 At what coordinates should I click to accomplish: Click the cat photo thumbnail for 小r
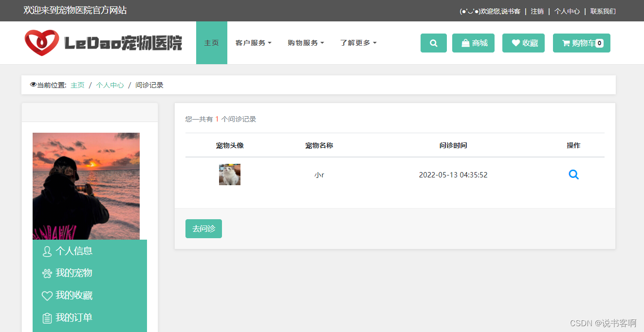(229, 174)
